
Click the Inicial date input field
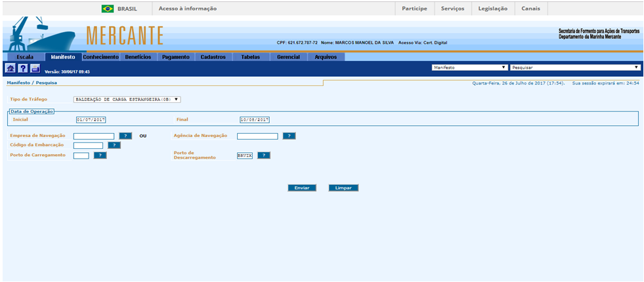pyautogui.click(x=91, y=120)
